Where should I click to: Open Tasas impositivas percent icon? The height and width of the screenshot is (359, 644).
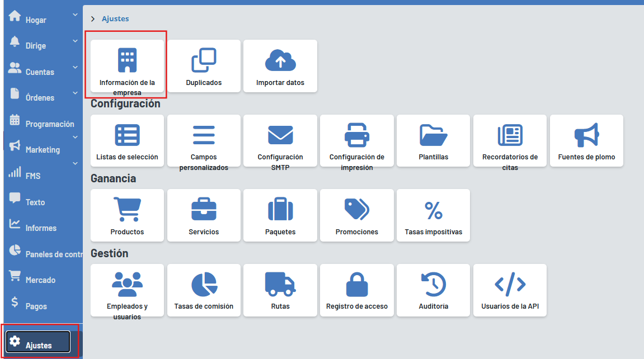click(x=433, y=210)
